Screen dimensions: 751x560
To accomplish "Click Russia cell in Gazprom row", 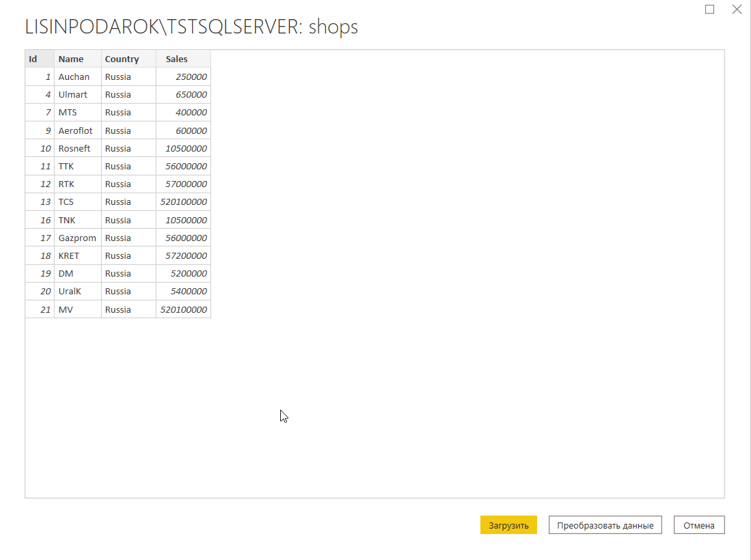I will pyautogui.click(x=128, y=238).
